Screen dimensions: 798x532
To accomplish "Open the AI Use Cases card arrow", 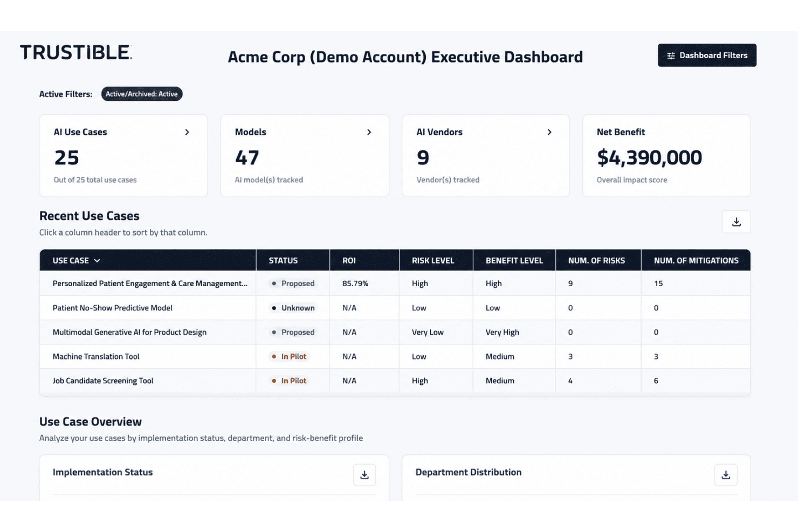I will pos(187,132).
